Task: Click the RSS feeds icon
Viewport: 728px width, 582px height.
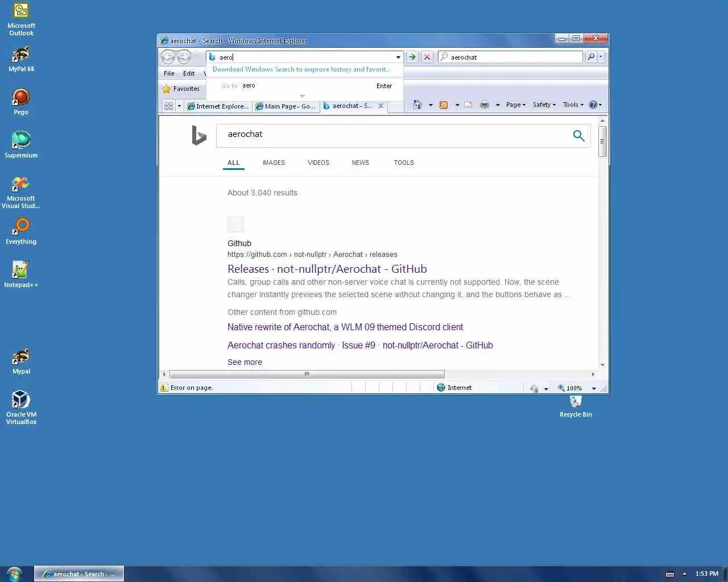Action: click(444, 105)
